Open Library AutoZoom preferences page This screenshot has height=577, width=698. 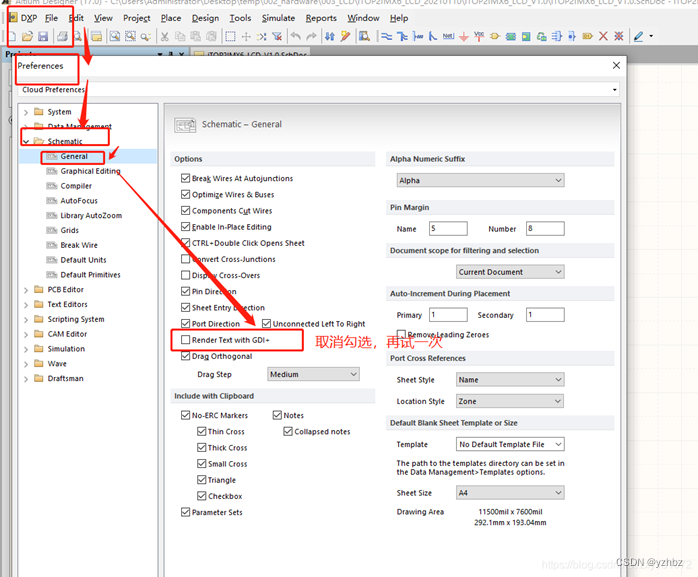(91, 215)
